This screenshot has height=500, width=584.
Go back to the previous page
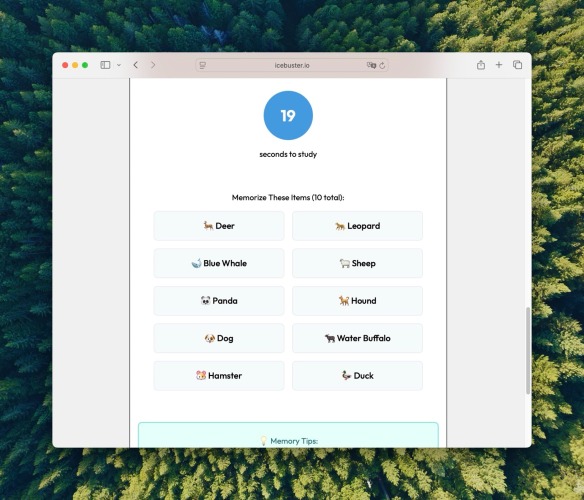pyautogui.click(x=136, y=65)
